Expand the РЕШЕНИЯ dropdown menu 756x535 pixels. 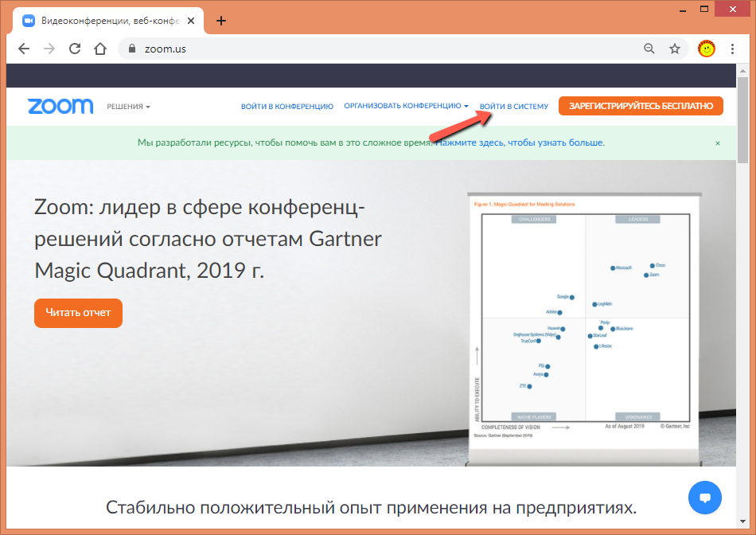click(x=128, y=106)
